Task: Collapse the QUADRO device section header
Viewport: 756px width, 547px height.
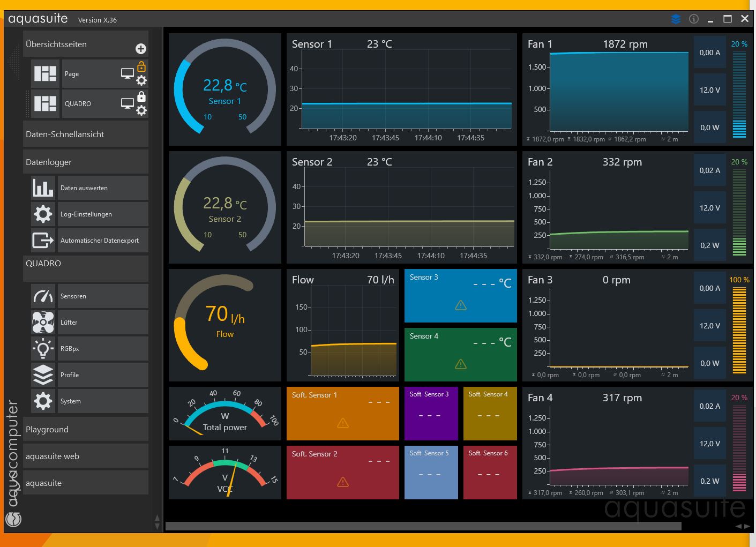Action: [x=86, y=268]
